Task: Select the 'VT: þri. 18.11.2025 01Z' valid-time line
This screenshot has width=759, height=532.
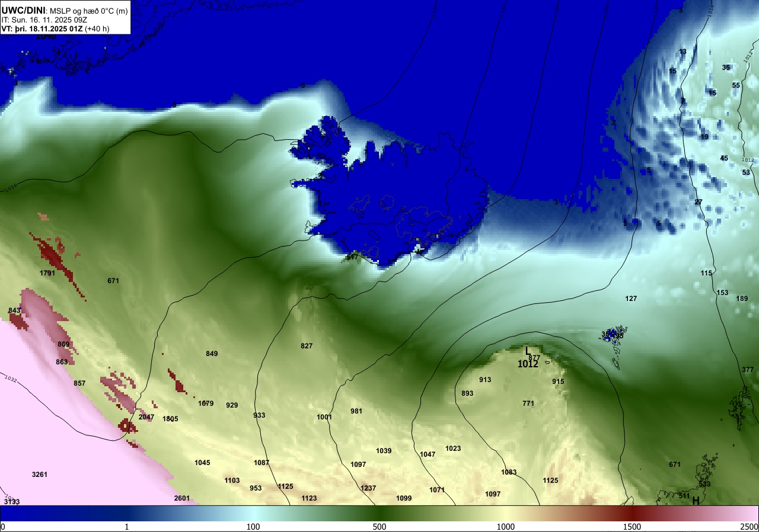Action: tap(55, 28)
